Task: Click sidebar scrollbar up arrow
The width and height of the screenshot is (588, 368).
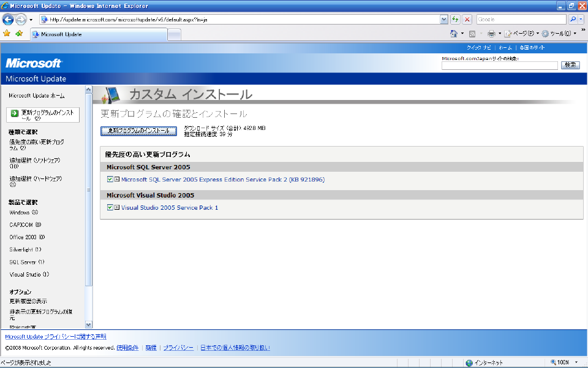Action: click(88, 90)
